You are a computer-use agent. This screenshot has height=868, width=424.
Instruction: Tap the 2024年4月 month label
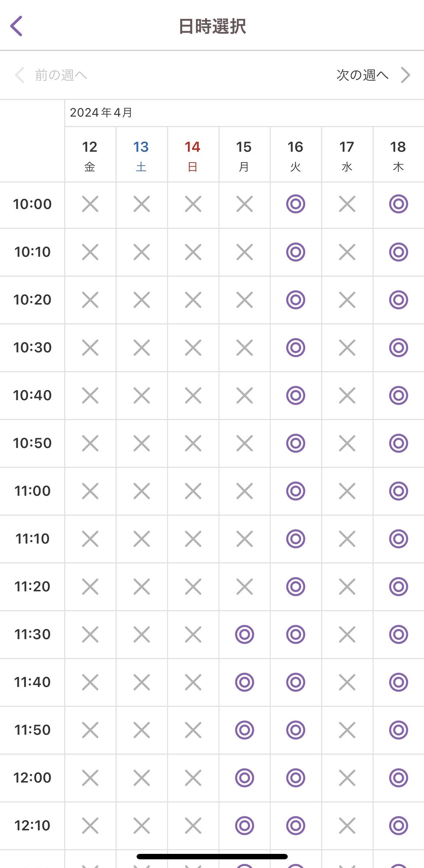tap(101, 113)
